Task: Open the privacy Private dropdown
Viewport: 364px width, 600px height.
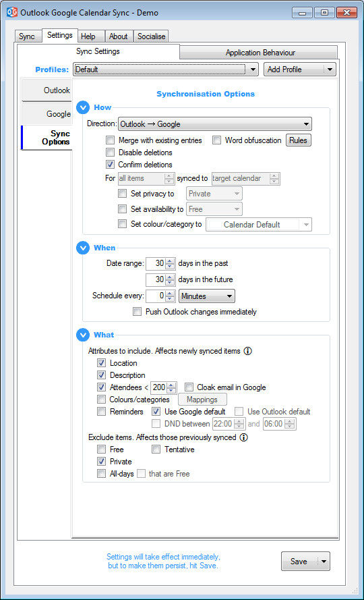Action: [214, 194]
